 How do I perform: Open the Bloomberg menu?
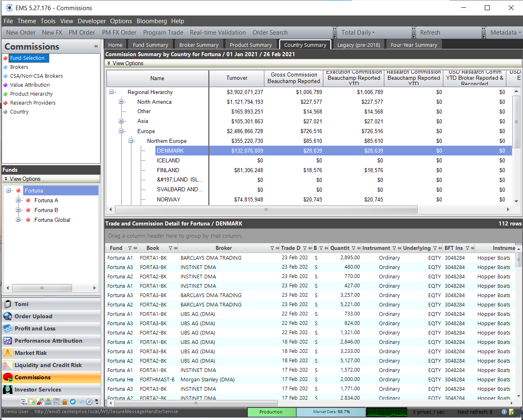coord(151,21)
